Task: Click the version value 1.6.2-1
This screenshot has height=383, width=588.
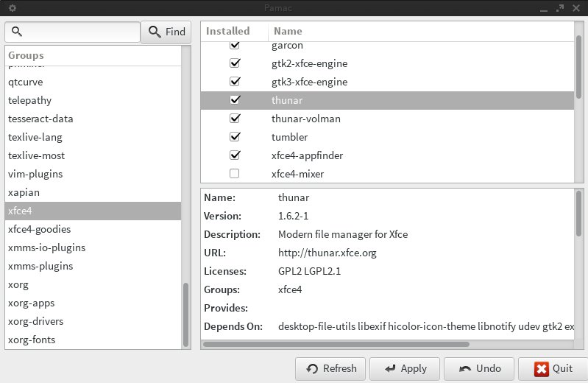Action: (293, 216)
